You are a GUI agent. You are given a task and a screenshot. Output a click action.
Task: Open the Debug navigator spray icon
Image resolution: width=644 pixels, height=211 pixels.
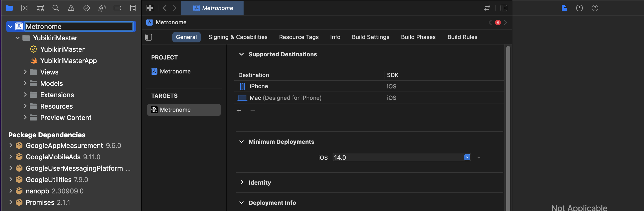(102, 8)
